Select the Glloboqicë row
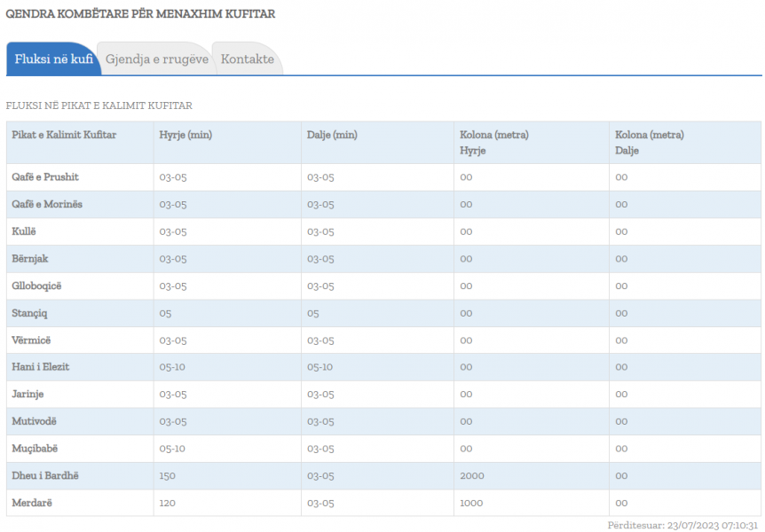This screenshot has width=765, height=532. tap(383, 286)
